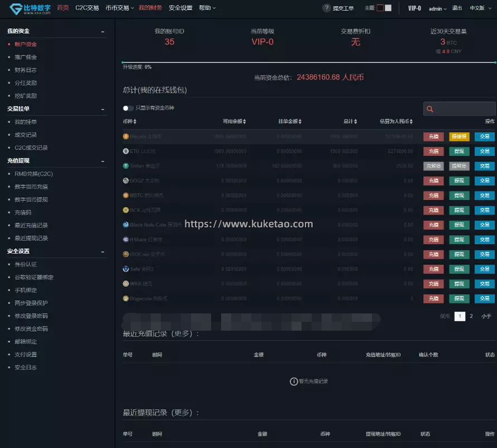Click the OIOCoin icon

point(126,254)
